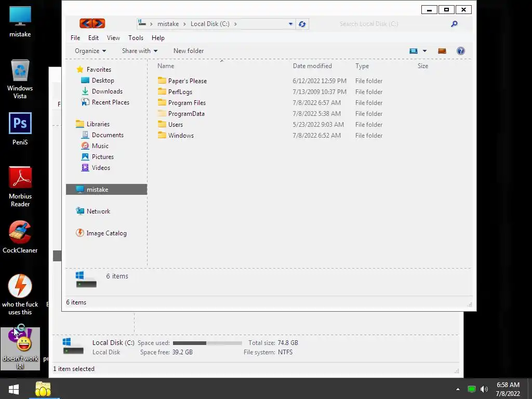Open the Program Files folder
Screen dimensions: 532x399
click(x=182, y=102)
